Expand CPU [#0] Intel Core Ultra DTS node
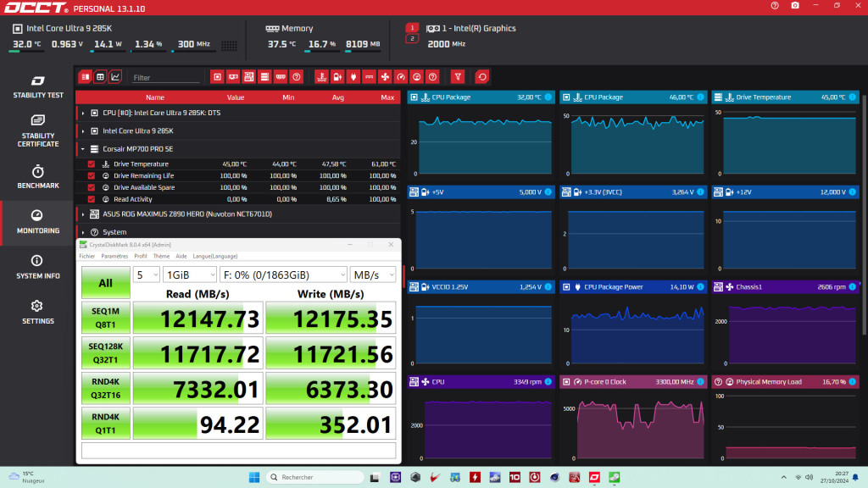The width and height of the screenshot is (868, 488). coord(83,114)
